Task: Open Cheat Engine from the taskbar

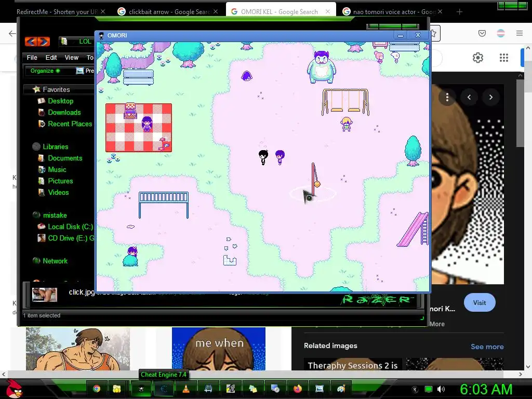Action: (x=164, y=389)
